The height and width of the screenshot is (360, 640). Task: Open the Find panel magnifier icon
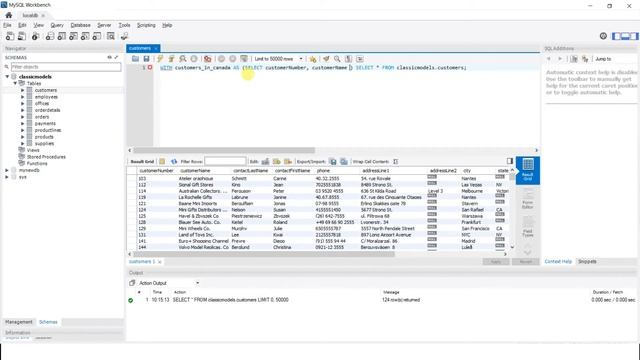[x=337, y=59]
